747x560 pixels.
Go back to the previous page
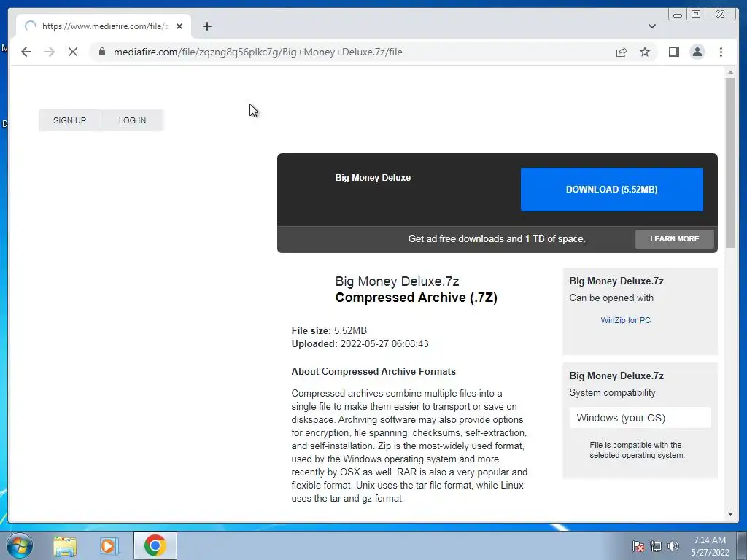point(26,52)
